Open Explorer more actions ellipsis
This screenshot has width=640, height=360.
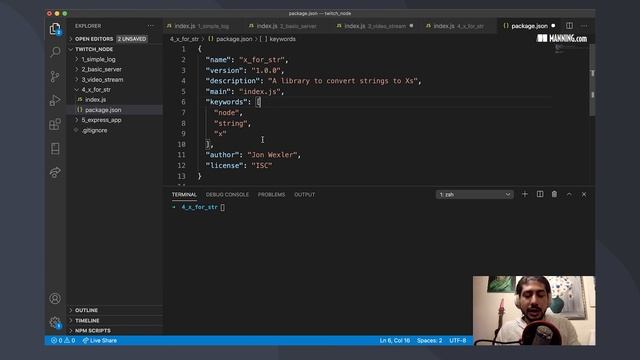151,26
